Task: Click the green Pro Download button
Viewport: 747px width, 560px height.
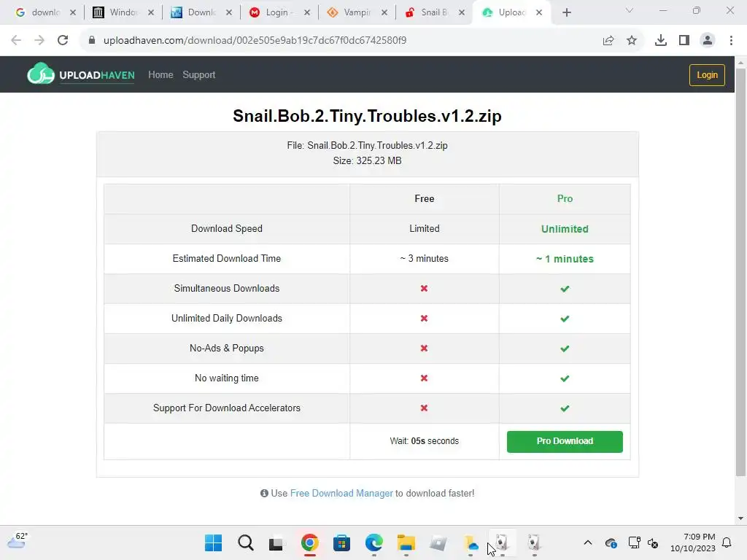Action: tap(565, 441)
